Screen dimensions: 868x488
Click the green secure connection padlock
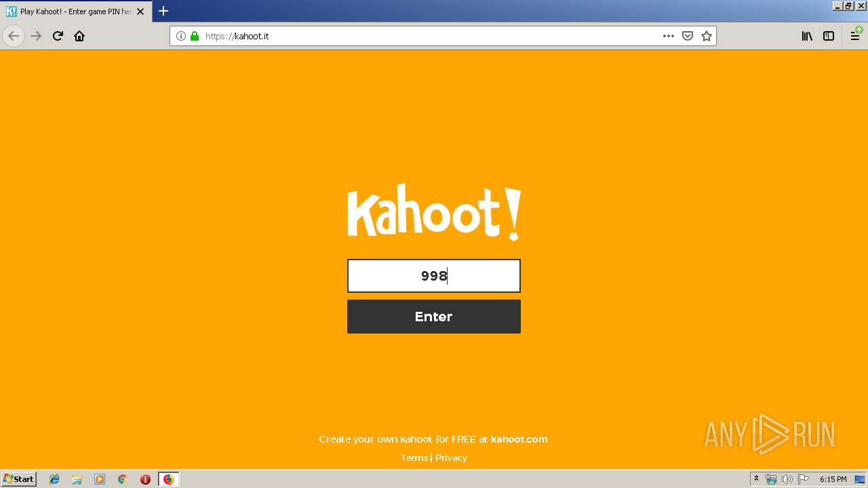click(x=195, y=36)
